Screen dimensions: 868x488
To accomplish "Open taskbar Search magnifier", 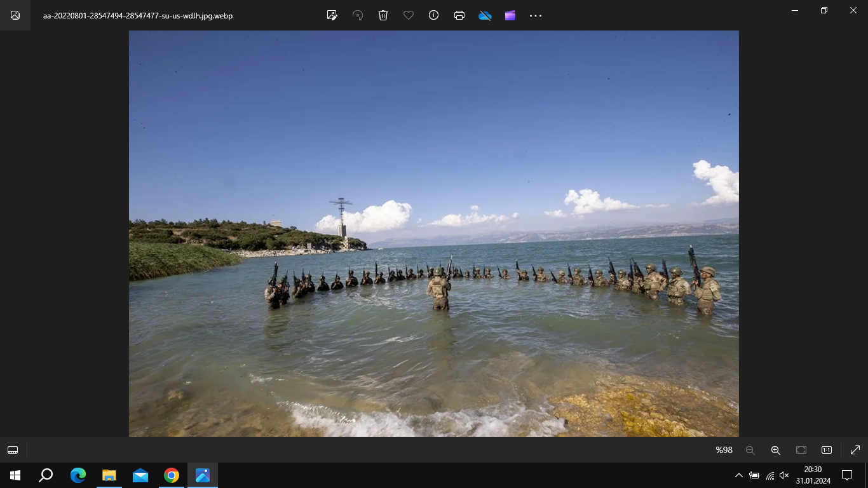I will point(46,475).
